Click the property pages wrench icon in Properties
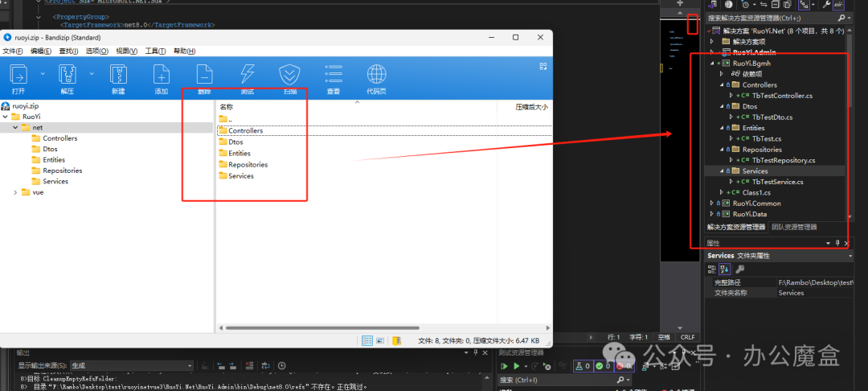868x391 pixels. [739, 270]
